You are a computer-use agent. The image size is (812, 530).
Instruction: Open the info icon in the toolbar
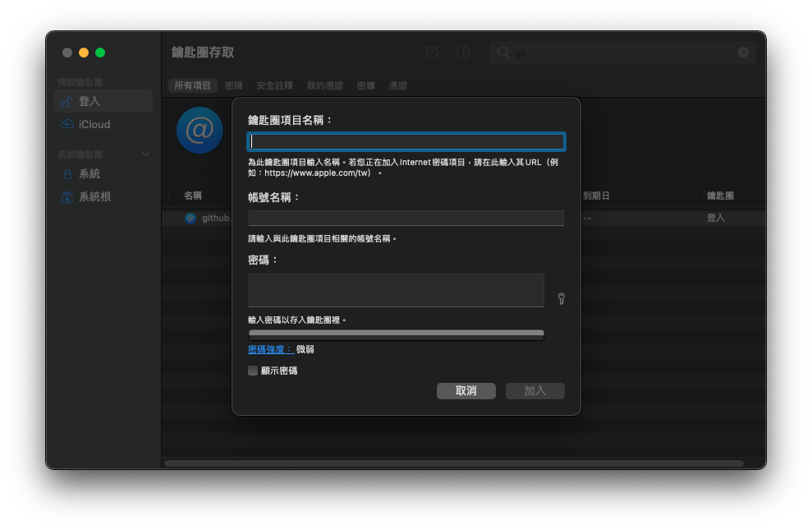tap(463, 53)
